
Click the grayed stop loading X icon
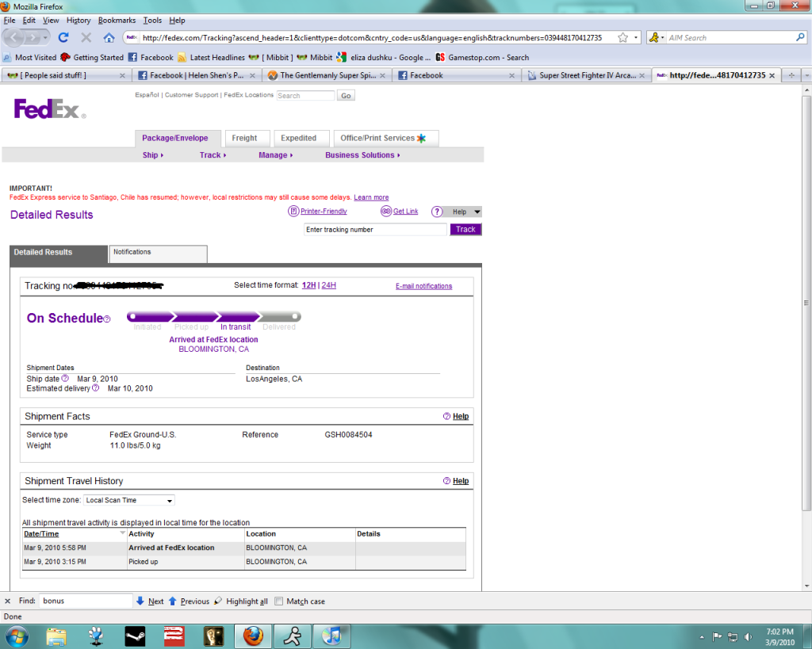click(86, 37)
